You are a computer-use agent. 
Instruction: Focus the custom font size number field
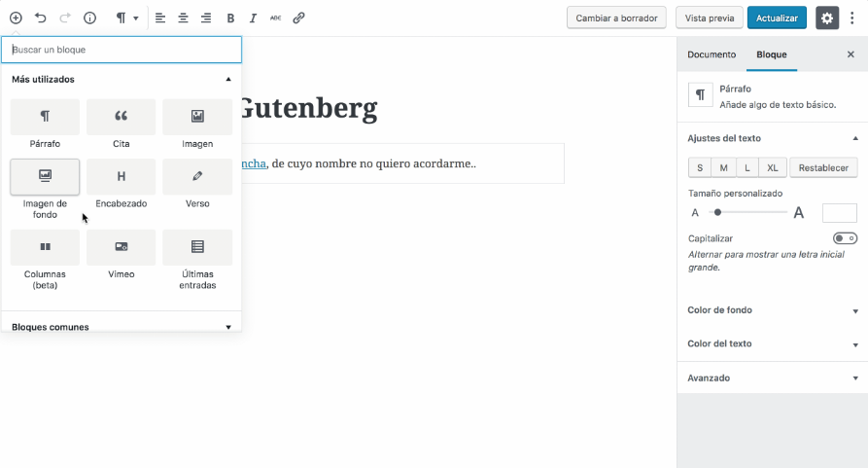tap(839, 213)
